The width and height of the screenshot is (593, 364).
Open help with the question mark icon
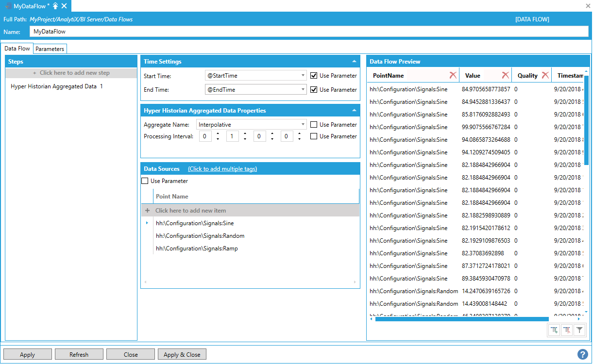(x=583, y=354)
